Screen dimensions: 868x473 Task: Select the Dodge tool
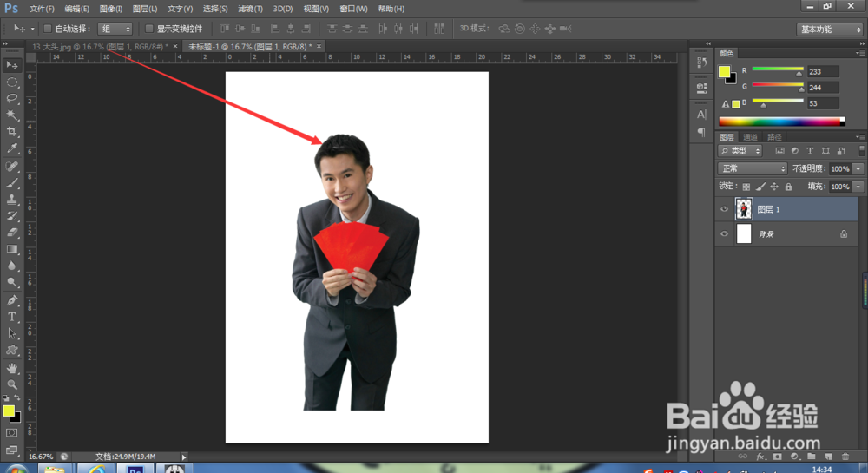11,282
